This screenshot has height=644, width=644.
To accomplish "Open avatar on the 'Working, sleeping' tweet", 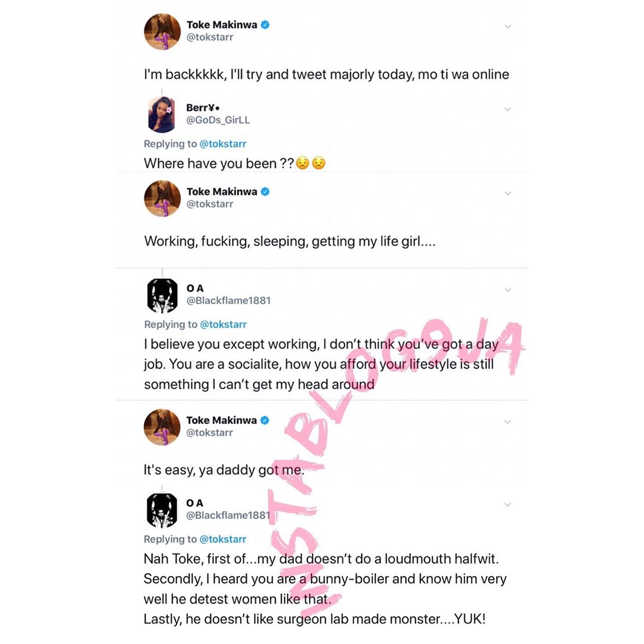I will (162, 199).
